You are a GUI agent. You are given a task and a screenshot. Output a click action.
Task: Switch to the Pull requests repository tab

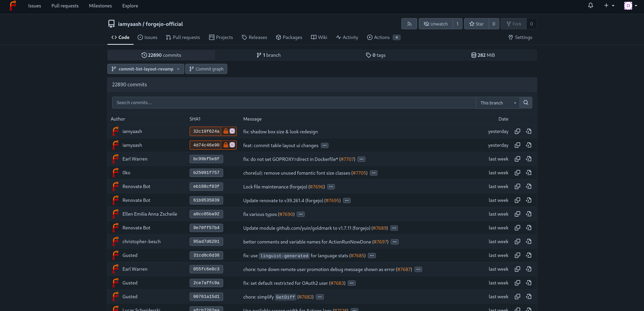(183, 37)
